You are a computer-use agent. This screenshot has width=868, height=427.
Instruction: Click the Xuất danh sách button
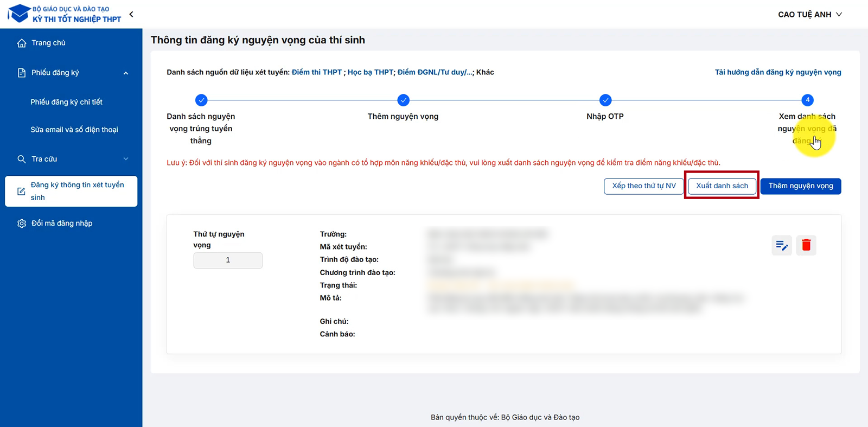[x=722, y=186]
